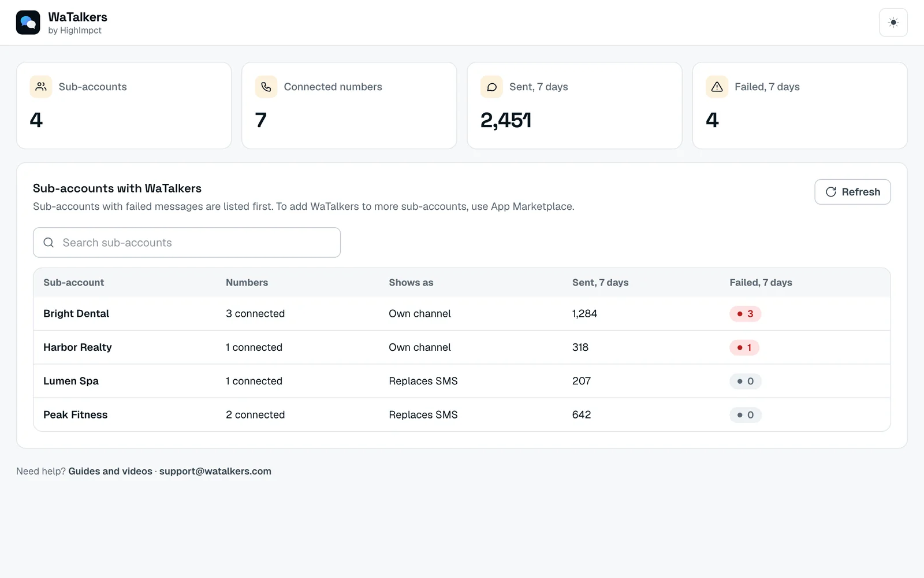Click the sent value 642
Image resolution: width=924 pixels, height=578 pixels.
coord(582,414)
